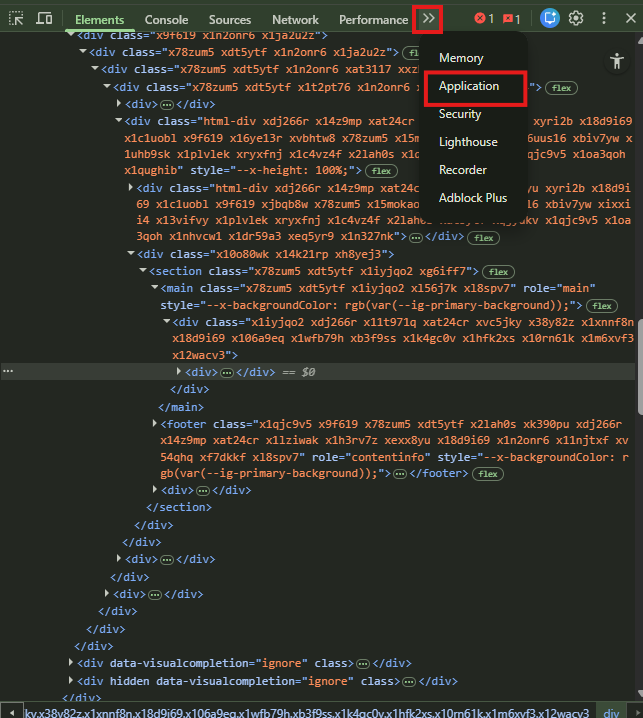This screenshot has height=718, width=643.
Task: Expand the first data-visualcompletion="ignore" div
Action: 71,663
